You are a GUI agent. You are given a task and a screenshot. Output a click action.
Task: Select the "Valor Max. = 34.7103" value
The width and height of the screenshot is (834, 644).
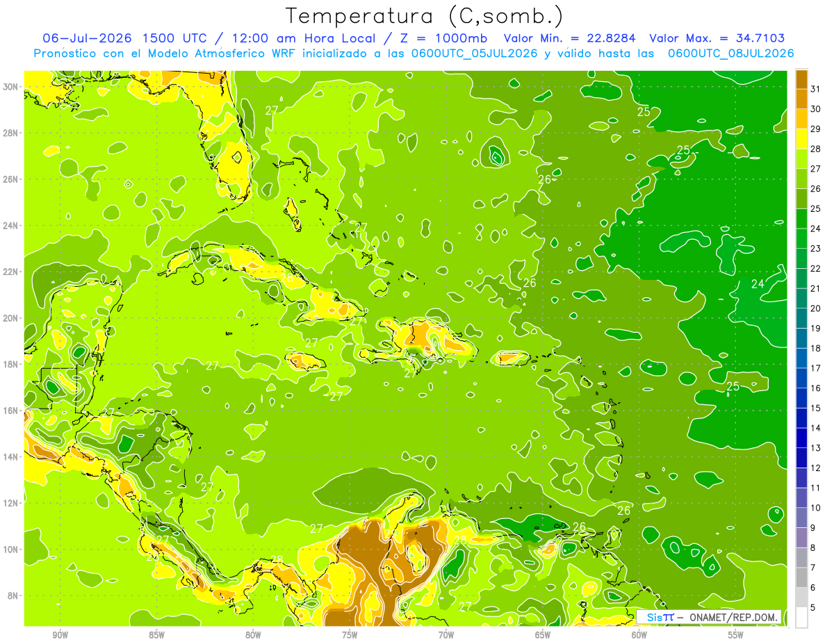point(717,38)
